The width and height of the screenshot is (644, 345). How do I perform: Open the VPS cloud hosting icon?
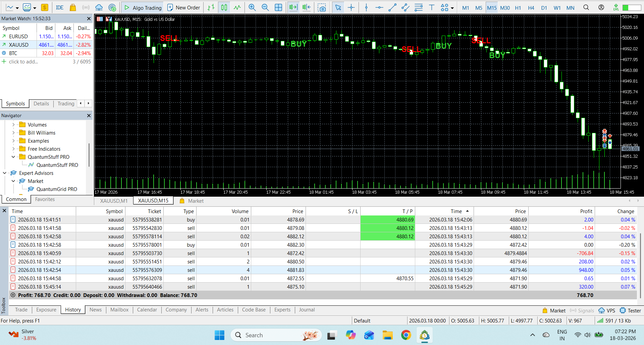(x=99, y=7)
